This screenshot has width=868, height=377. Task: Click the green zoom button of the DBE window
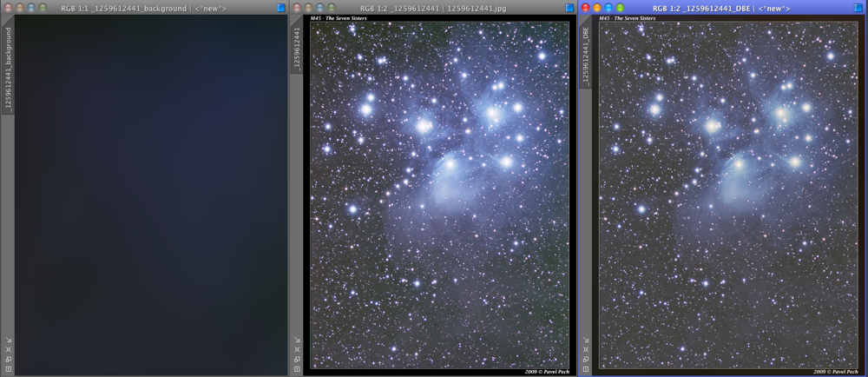click(x=621, y=8)
